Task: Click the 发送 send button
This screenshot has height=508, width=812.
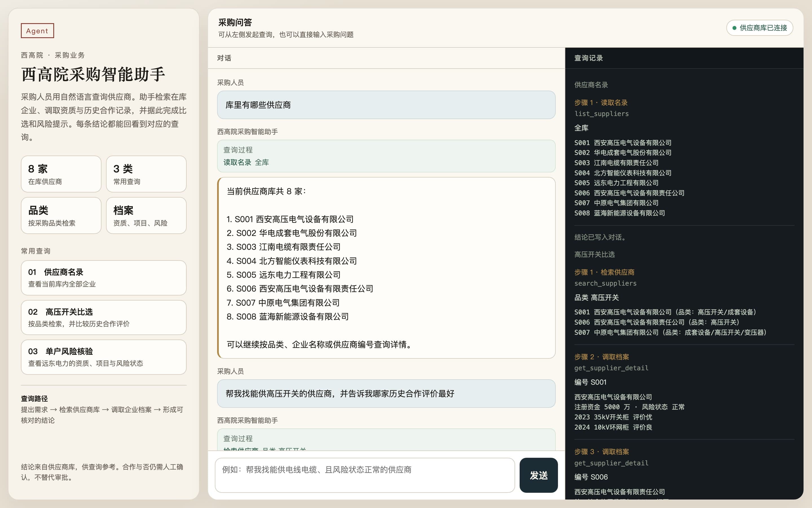Action: click(x=539, y=475)
